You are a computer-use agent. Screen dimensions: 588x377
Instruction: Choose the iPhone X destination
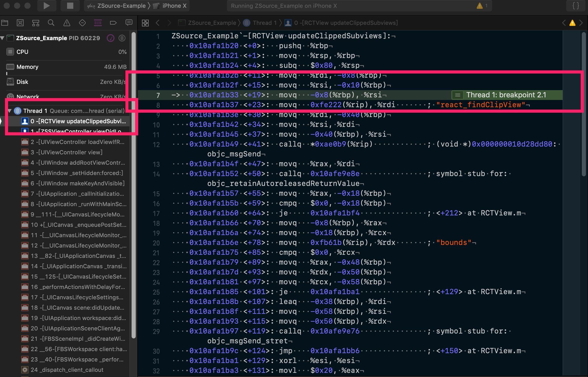click(x=170, y=6)
